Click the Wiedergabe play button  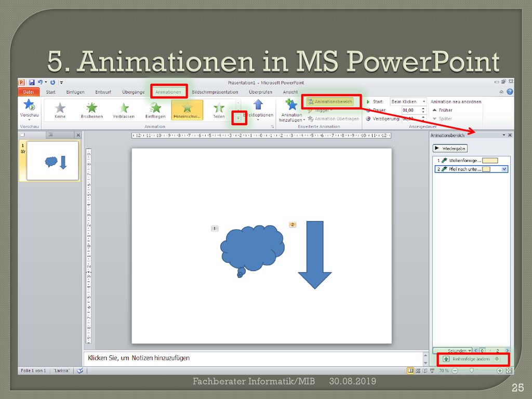[450, 148]
